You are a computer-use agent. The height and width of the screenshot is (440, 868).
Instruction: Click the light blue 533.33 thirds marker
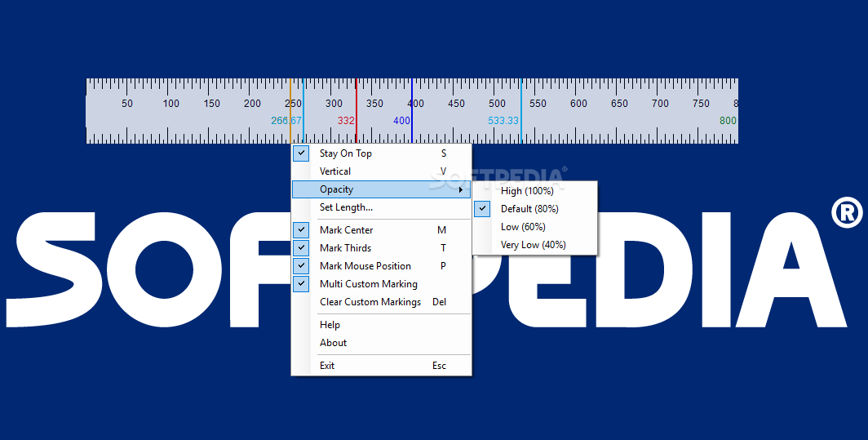click(x=521, y=111)
